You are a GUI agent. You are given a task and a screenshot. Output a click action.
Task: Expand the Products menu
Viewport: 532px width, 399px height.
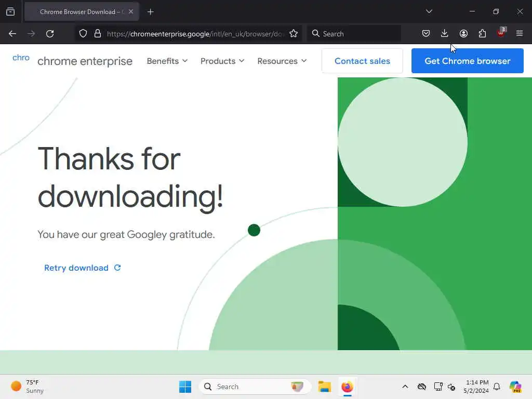pos(222,61)
